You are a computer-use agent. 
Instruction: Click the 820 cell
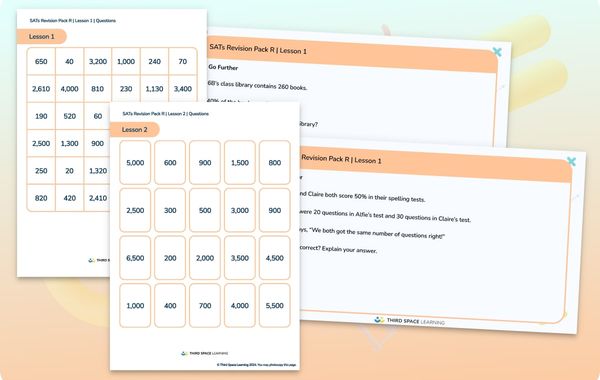click(41, 198)
